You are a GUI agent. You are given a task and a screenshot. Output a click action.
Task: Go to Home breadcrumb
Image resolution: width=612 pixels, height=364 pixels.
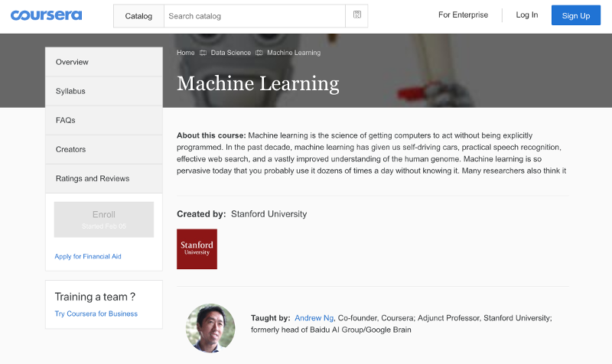tap(185, 53)
